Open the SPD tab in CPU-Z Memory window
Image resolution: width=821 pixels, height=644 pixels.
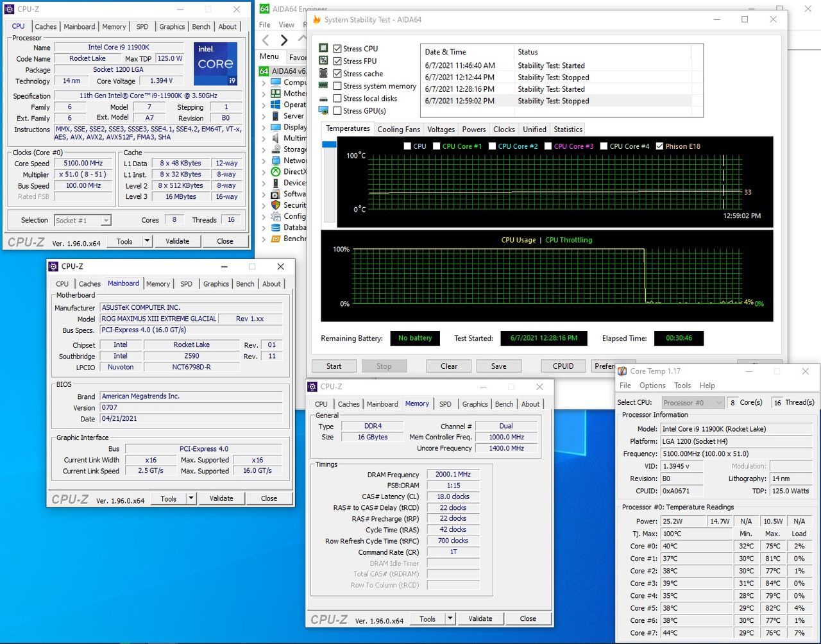coord(445,404)
